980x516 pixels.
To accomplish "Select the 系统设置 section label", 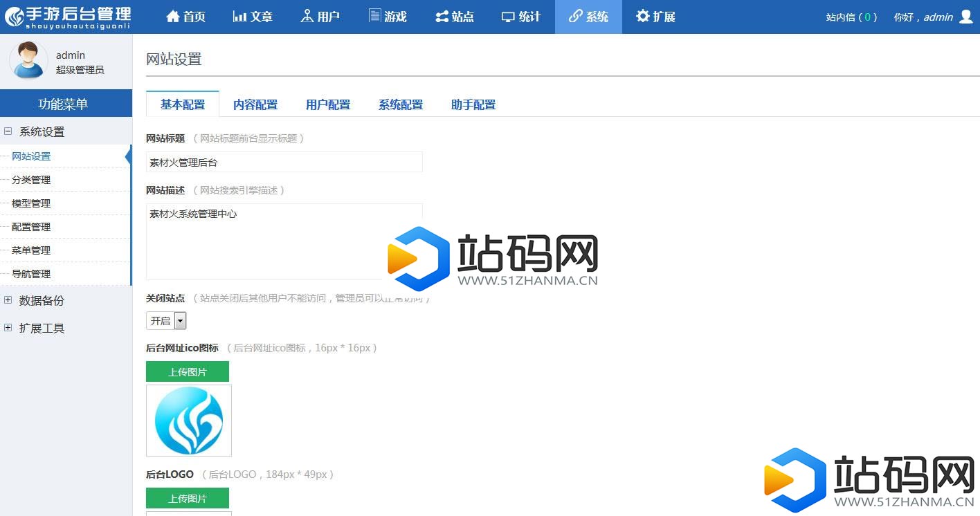I will pos(42,131).
